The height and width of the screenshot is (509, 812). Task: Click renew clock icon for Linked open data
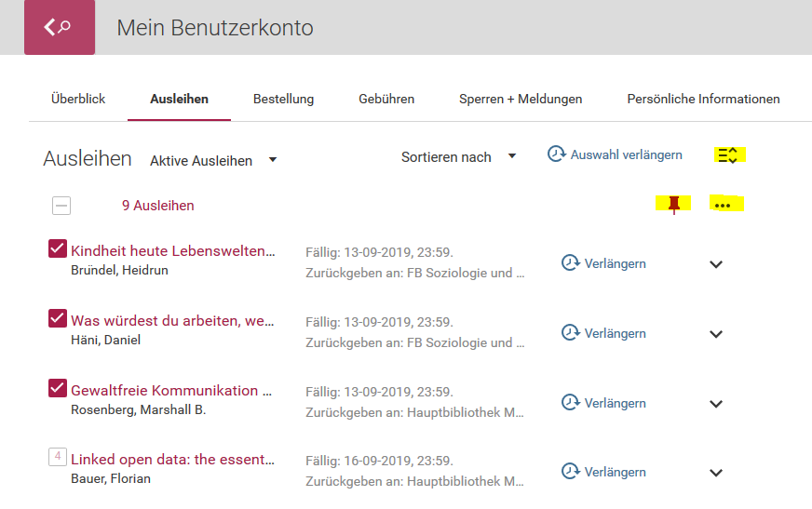(571, 471)
